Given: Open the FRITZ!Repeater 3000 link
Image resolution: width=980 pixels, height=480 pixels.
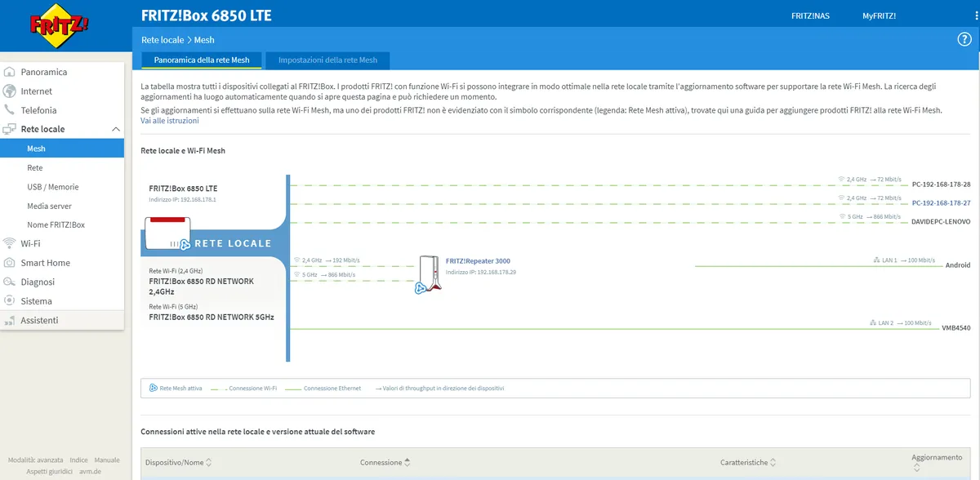Looking at the screenshot, I should [478, 261].
